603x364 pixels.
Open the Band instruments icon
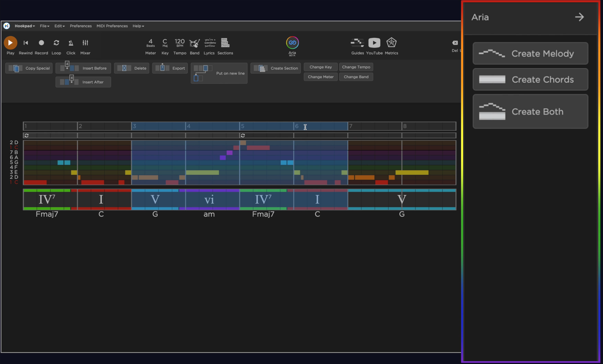point(195,43)
